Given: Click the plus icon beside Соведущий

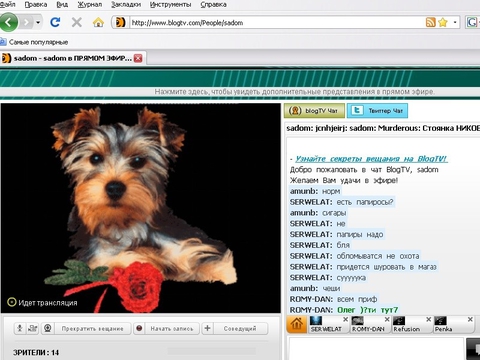Looking at the screenshot, I should pos(207,328).
